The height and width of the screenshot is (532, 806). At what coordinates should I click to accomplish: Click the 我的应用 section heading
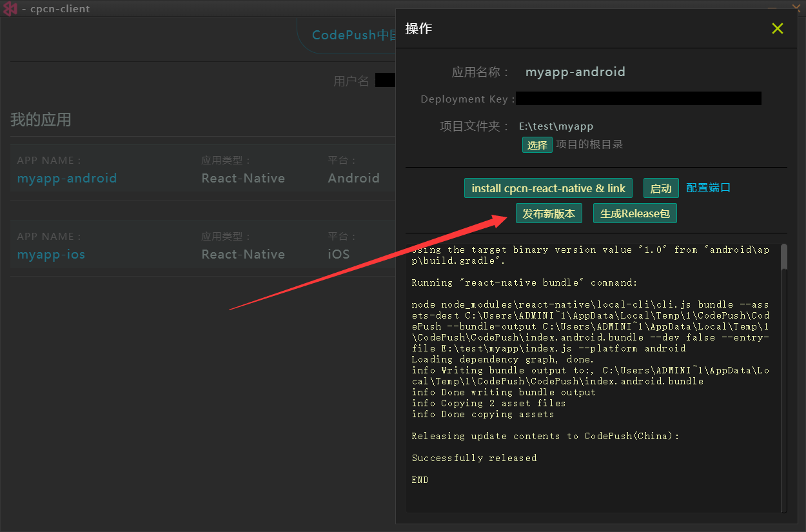coord(41,120)
